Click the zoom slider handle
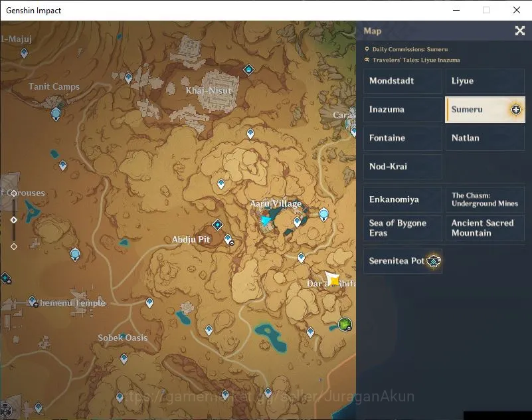Viewport: 532px width, 420px height. coord(13,220)
